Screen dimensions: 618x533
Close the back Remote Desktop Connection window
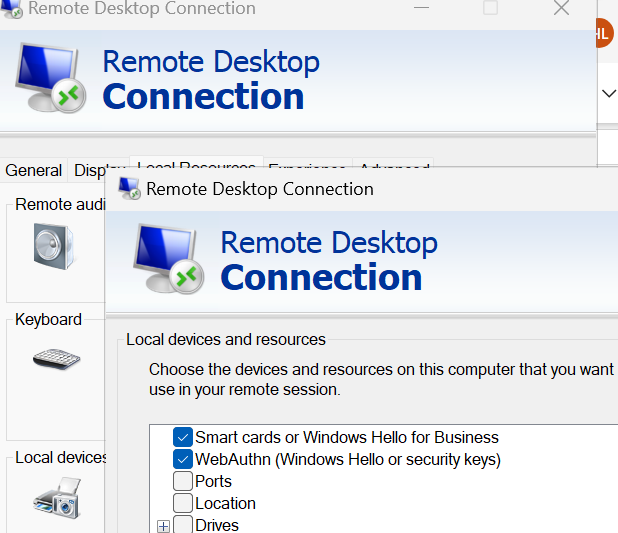[561, 7]
